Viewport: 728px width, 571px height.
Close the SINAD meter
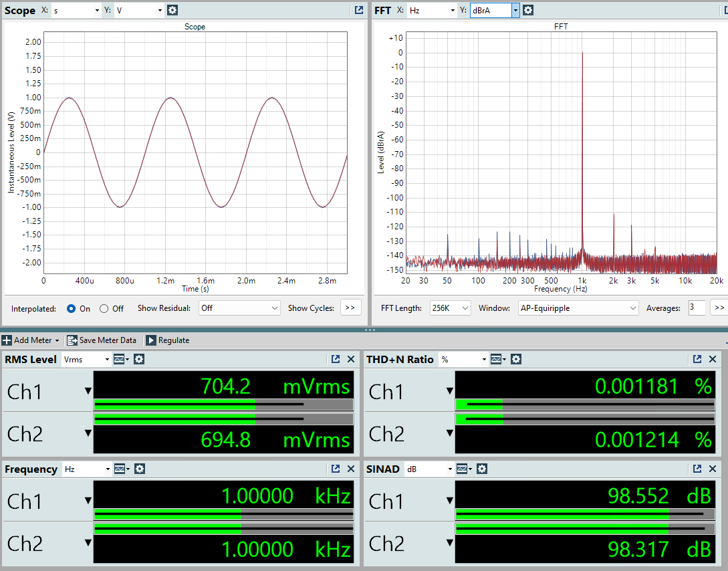[x=713, y=469]
